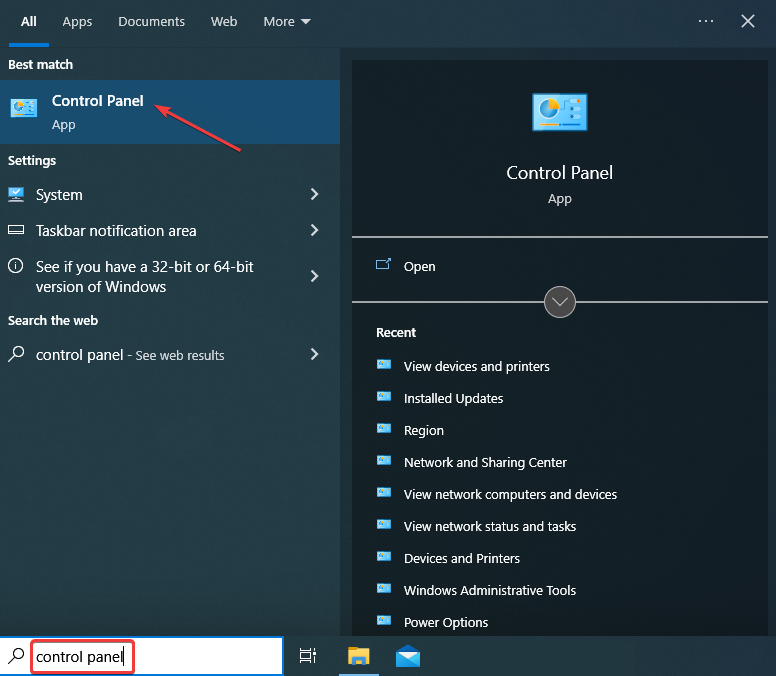Open Task View from the taskbar
The width and height of the screenshot is (776, 676).
tap(308, 656)
